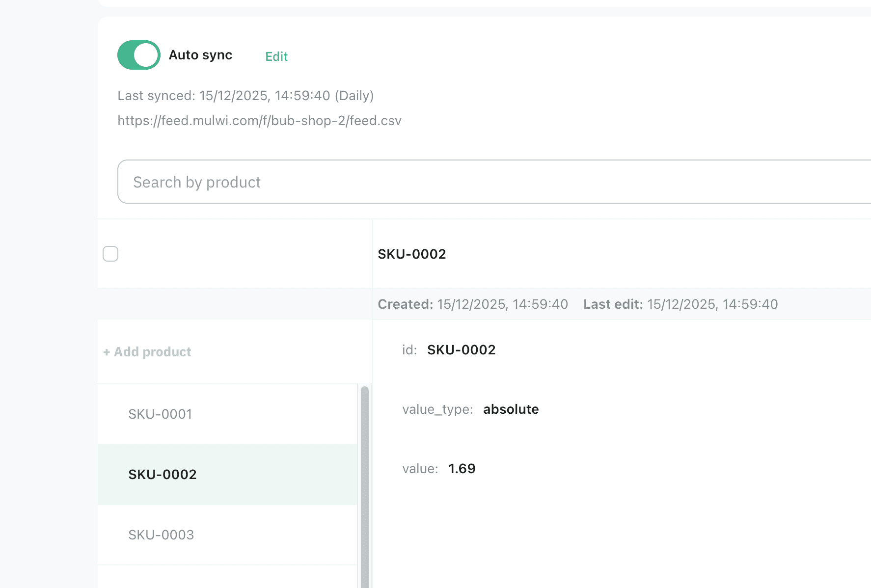Click the value field showing 1.69

(x=462, y=469)
